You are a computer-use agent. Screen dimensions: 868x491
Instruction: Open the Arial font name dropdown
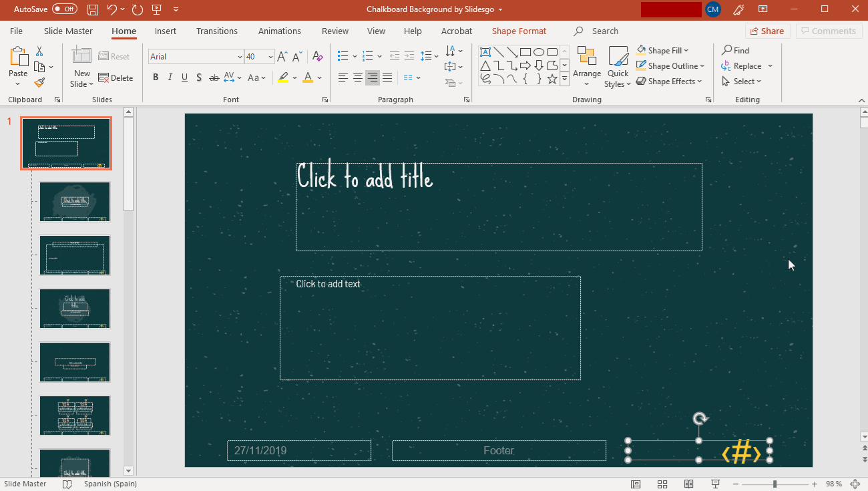coord(240,57)
